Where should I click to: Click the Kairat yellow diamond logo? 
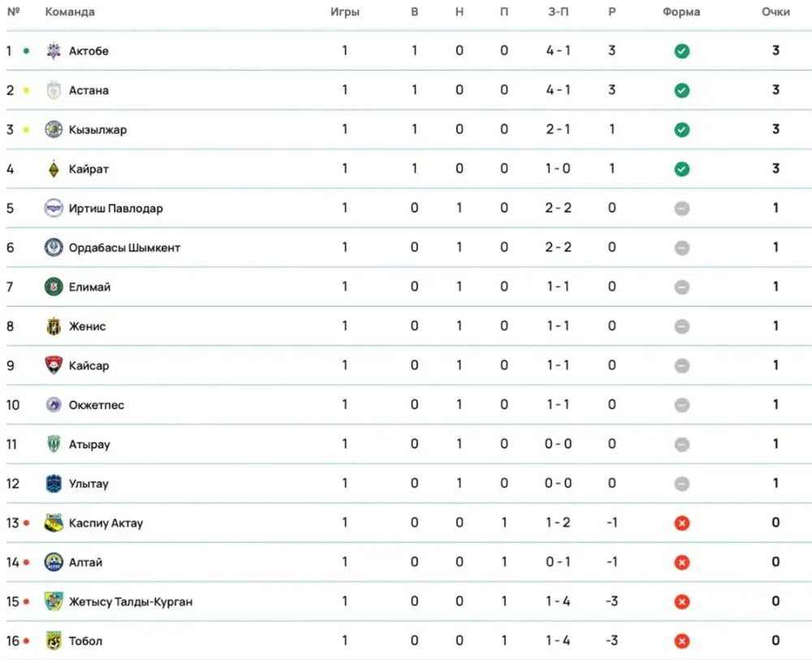(x=54, y=169)
